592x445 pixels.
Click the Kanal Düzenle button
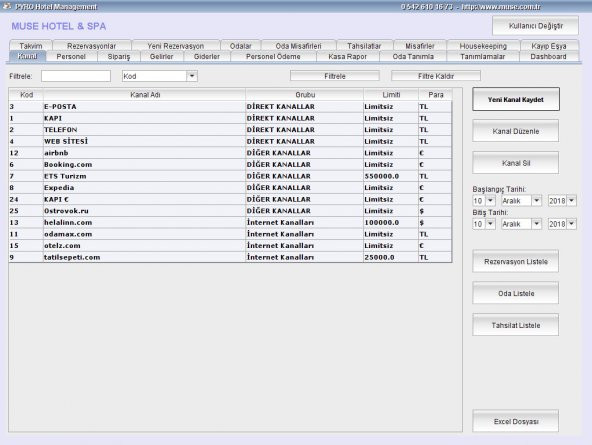pyautogui.click(x=516, y=131)
